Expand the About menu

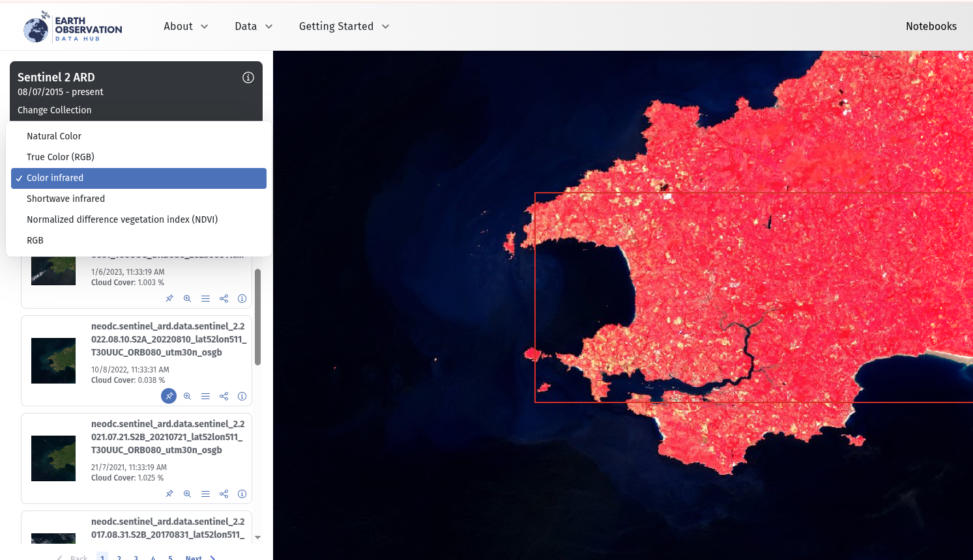(186, 26)
